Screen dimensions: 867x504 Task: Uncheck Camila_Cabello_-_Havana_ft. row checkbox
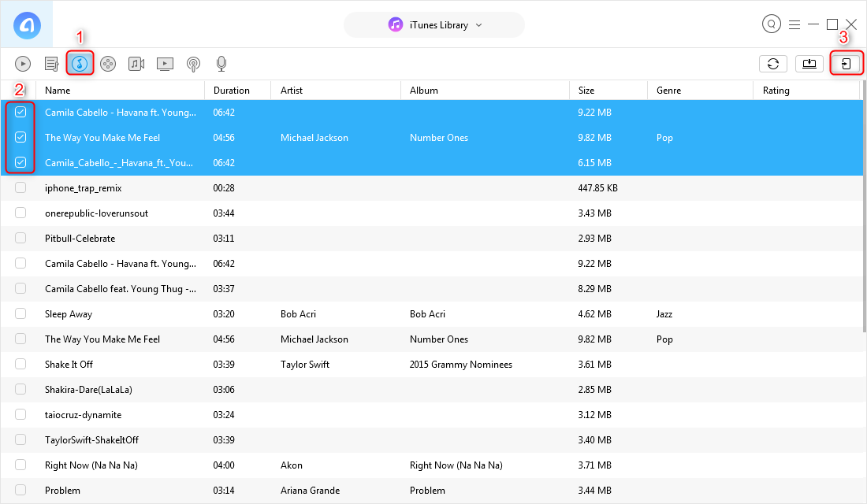(20, 162)
